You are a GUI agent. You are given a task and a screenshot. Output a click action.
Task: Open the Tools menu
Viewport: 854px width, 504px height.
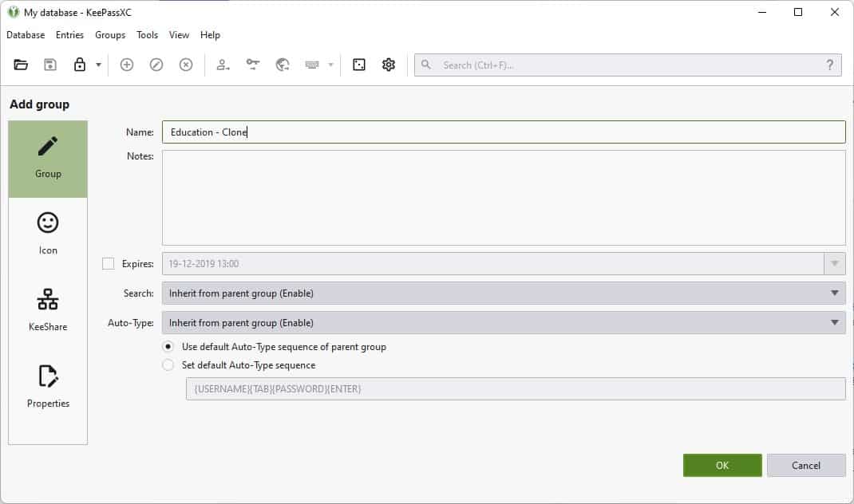(147, 35)
